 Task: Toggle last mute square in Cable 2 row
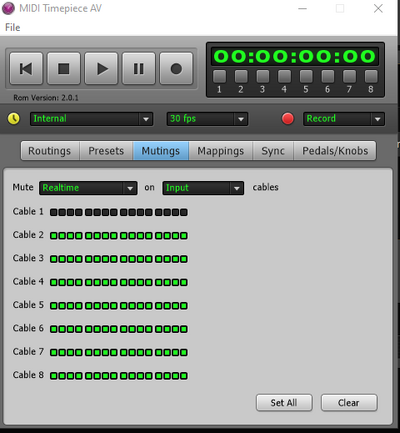click(184, 236)
